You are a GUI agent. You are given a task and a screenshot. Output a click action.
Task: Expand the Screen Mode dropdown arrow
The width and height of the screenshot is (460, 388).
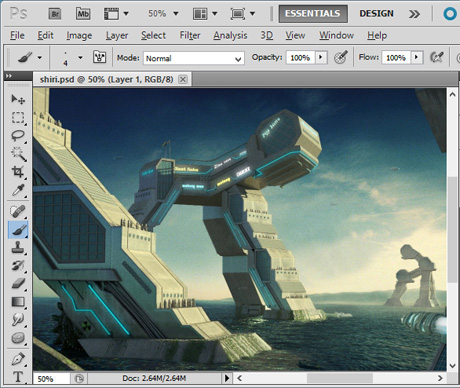coord(252,14)
